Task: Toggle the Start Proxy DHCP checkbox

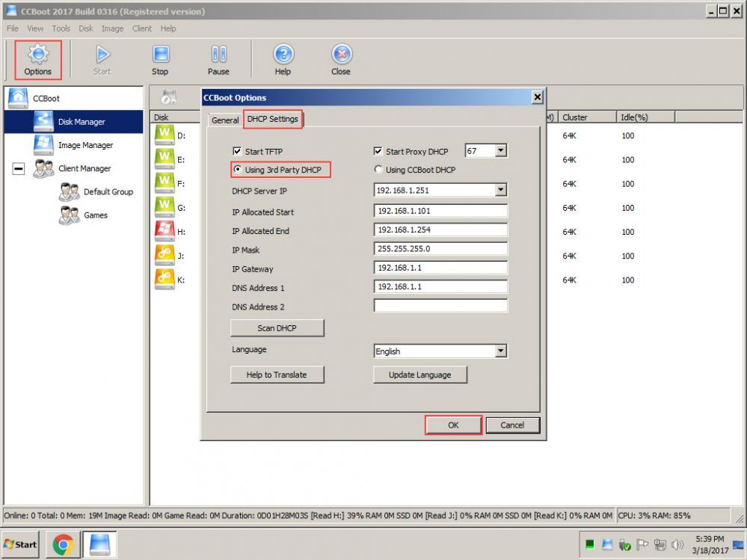Action: (x=378, y=152)
